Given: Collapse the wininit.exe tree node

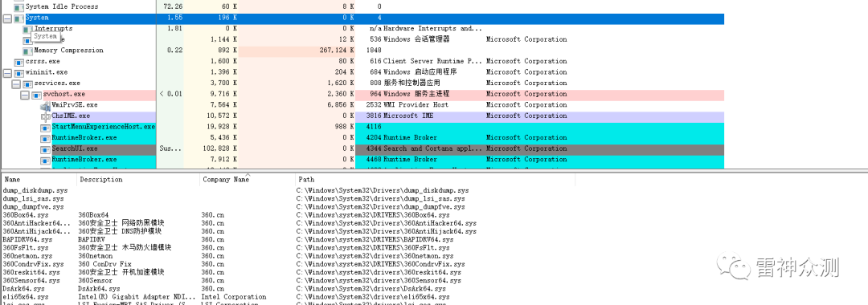Looking at the screenshot, I should pyautogui.click(x=6, y=72).
